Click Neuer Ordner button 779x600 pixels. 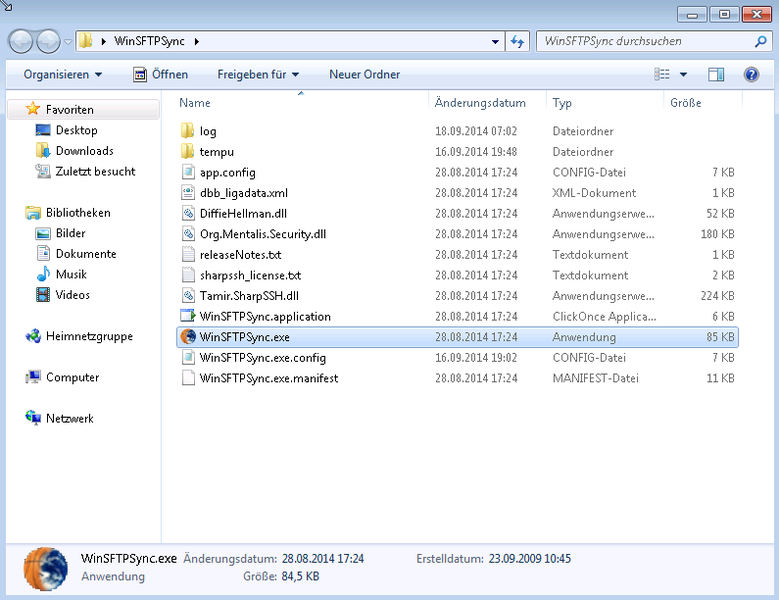364,75
